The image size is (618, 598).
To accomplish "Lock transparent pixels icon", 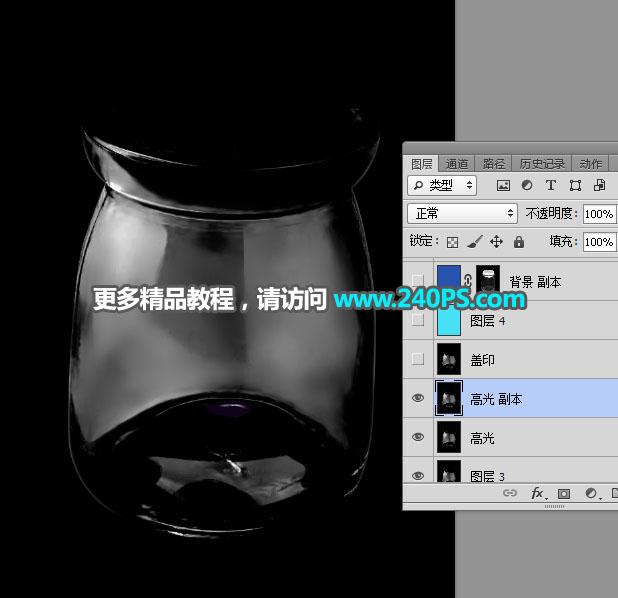I will (x=452, y=242).
